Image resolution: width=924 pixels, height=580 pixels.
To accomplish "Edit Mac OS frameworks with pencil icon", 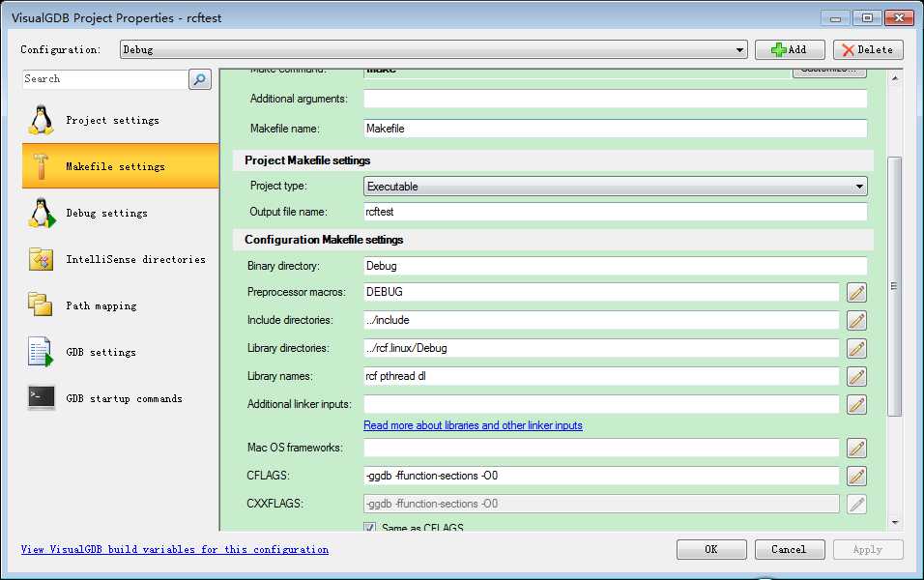I will point(856,448).
